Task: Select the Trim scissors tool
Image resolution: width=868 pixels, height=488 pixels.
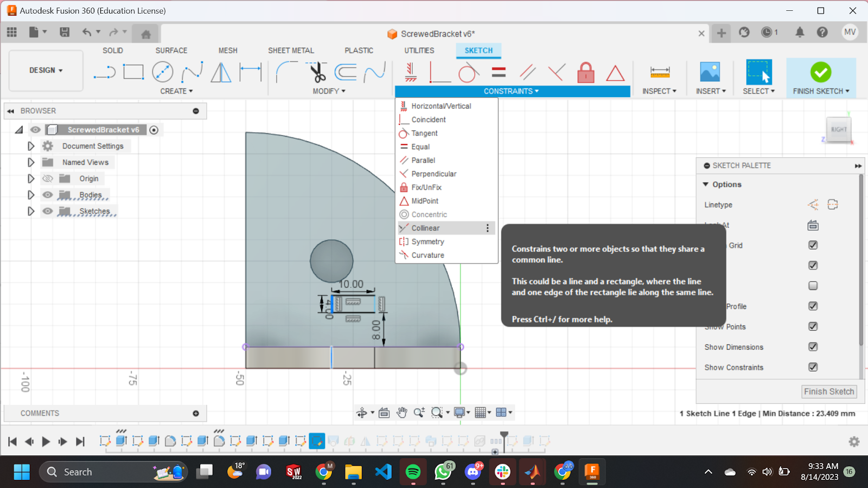Action: click(x=317, y=72)
